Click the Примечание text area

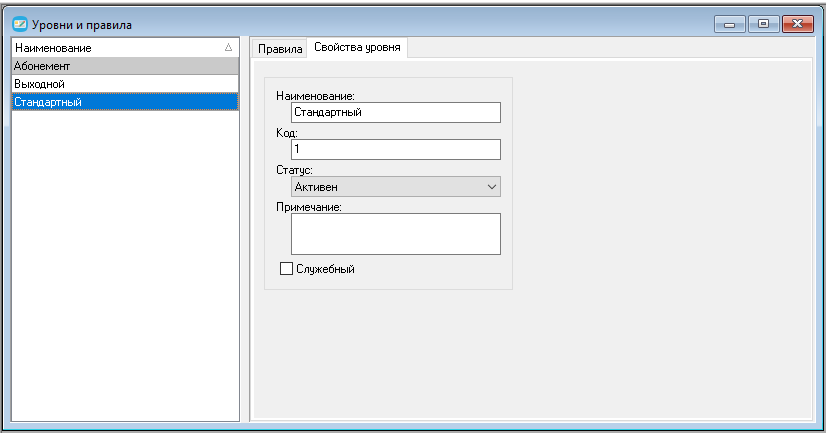click(396, 234)
